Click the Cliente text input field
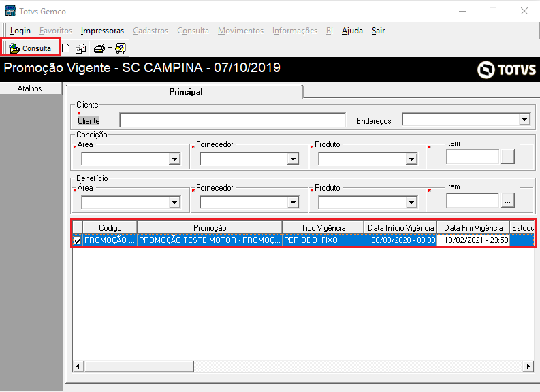 (x=232, y=120)
